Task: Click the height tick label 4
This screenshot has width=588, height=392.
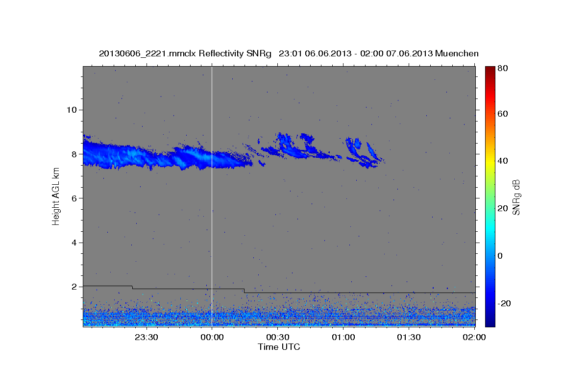Action: click(x=73, y=243)
